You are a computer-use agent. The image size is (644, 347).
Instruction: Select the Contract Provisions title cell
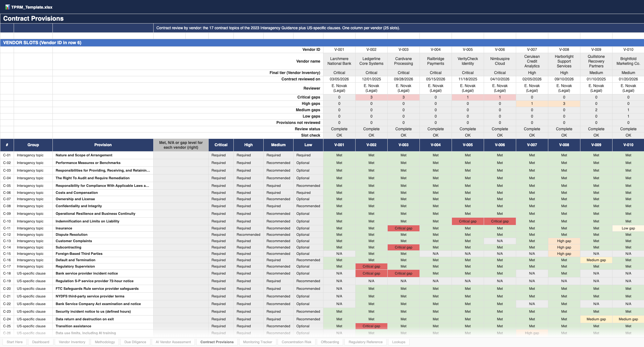322,18
